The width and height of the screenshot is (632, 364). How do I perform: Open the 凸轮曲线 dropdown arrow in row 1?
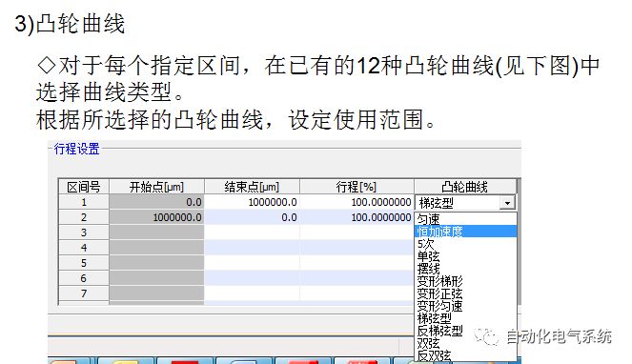pyautogui.click(x=507, y=202)
